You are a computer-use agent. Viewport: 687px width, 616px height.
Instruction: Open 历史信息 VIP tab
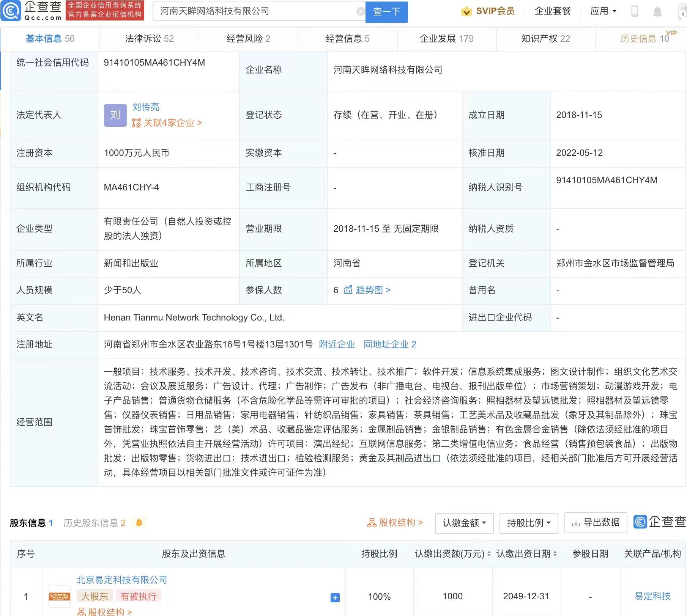click(x=644, y=39)
